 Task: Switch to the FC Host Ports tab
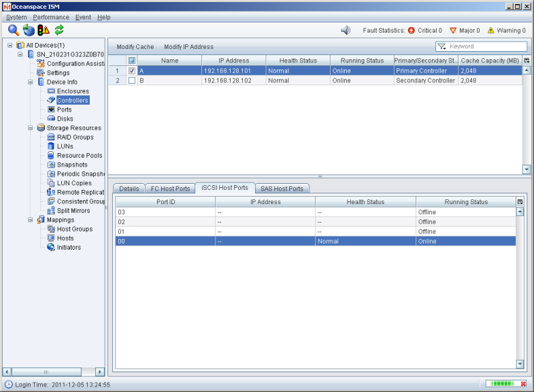pyautogui.click(x=170, y=189)
